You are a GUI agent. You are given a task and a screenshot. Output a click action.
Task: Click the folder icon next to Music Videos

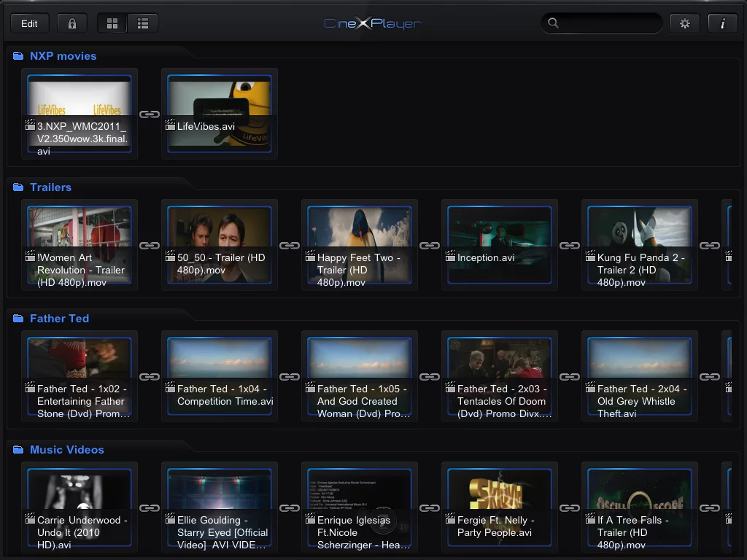point(19,449)
